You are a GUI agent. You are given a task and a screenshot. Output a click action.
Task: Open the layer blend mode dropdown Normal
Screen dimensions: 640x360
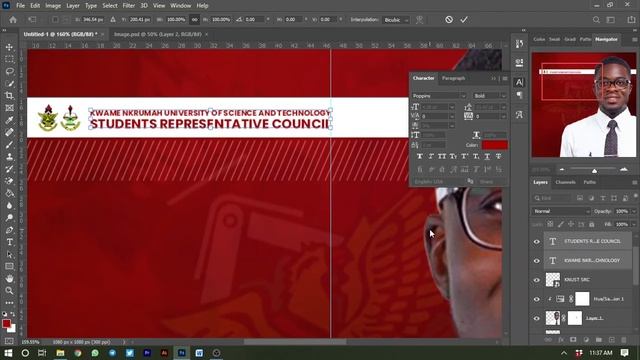(561, 211)
